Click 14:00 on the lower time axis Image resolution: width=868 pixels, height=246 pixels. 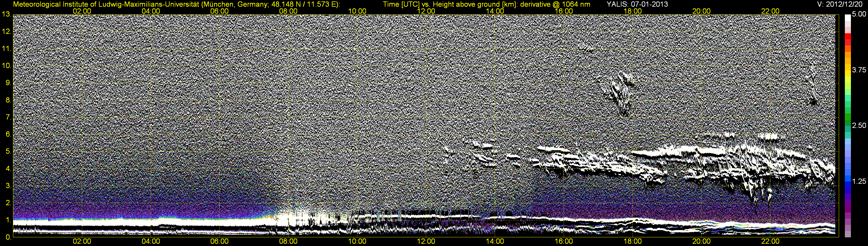(x=495, y=242)
